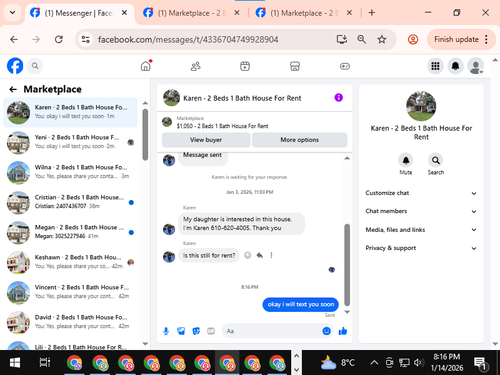The height and width of the screenshot is (375, 500).
Task: Open Windows Start menu
Action: click(14, 362)
